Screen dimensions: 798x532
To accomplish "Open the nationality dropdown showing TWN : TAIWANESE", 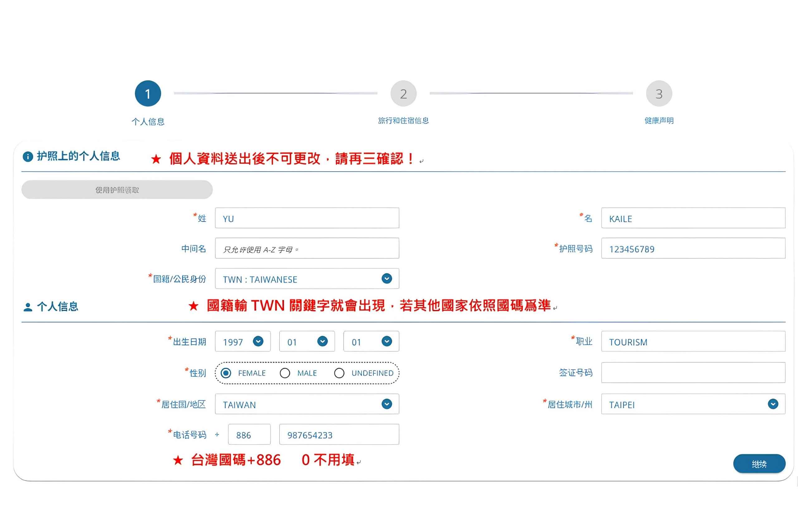I will click(307, 279).
